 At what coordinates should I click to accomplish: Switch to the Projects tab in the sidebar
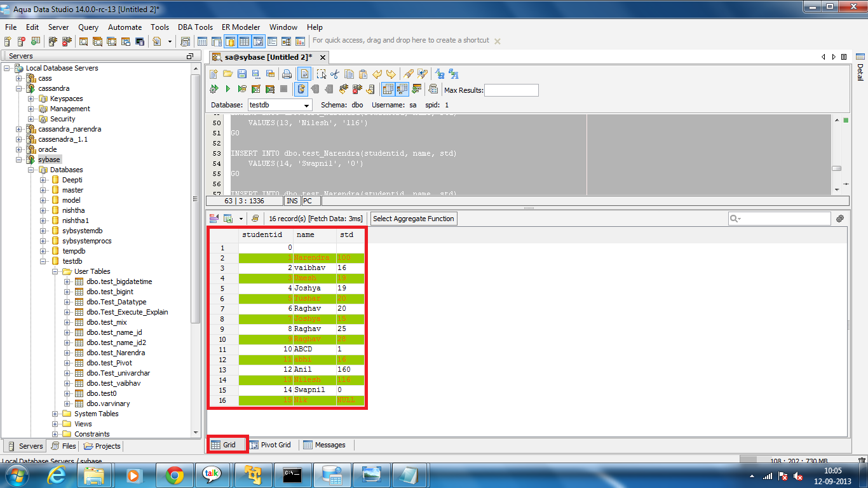102,446
